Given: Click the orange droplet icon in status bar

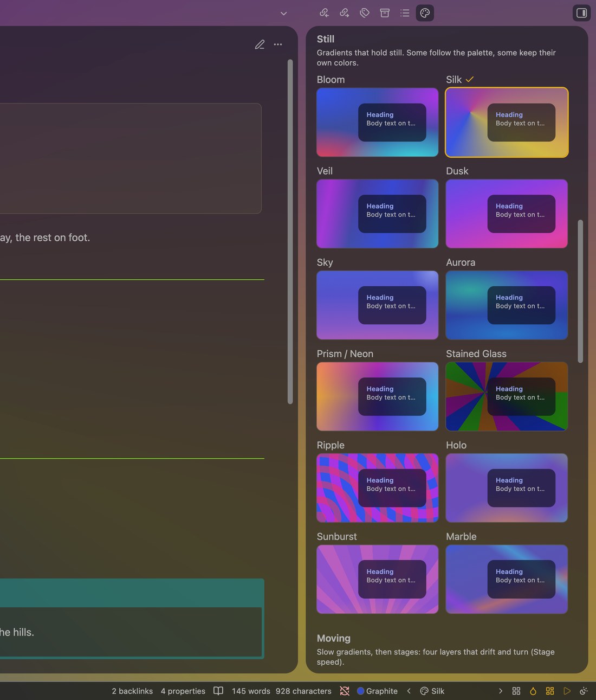Looking at the screenshot, I should pyautogui.click(x=533, y=691).
